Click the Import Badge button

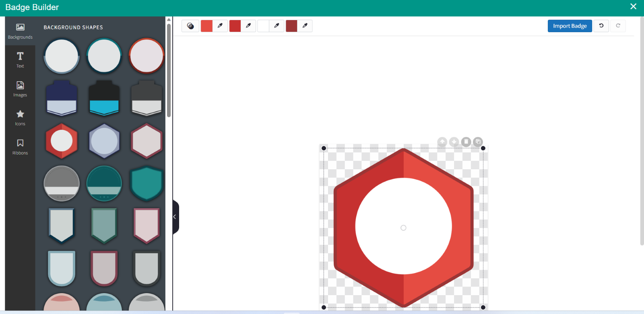pos(570,26)
